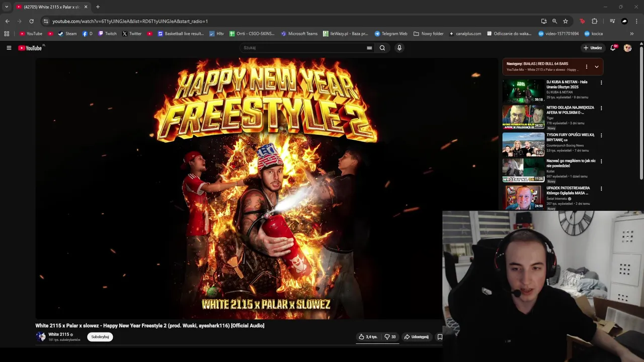This screenshot has width=644, height=362.
Task: Open White 2115 channel avatar
Action: point(41,337)
